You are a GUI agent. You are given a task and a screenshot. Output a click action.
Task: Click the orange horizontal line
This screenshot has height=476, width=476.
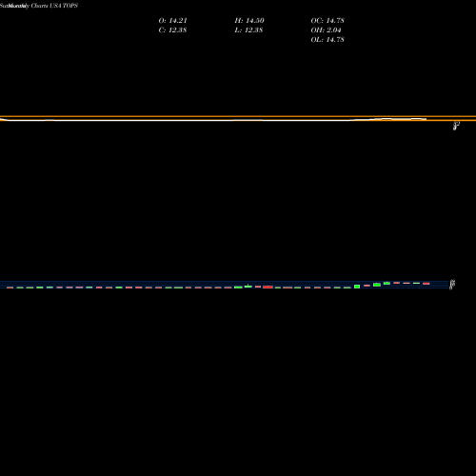(x=238, y=116)
